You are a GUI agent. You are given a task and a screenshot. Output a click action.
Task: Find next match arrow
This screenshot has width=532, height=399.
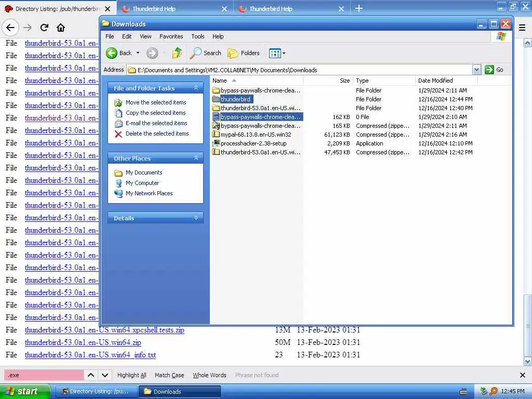tap(105, 375)
